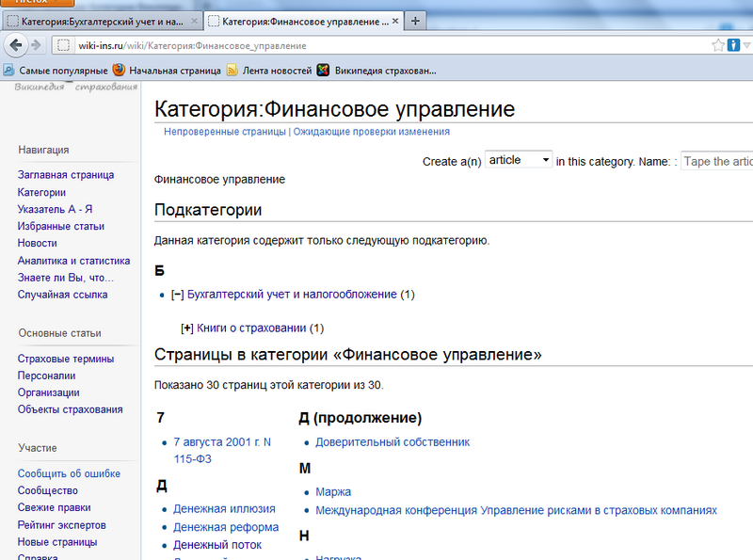Screen dimensions: 753x560
Task: Click the blue Firefox share icon beside the star
Action: [x=732, y=43]
